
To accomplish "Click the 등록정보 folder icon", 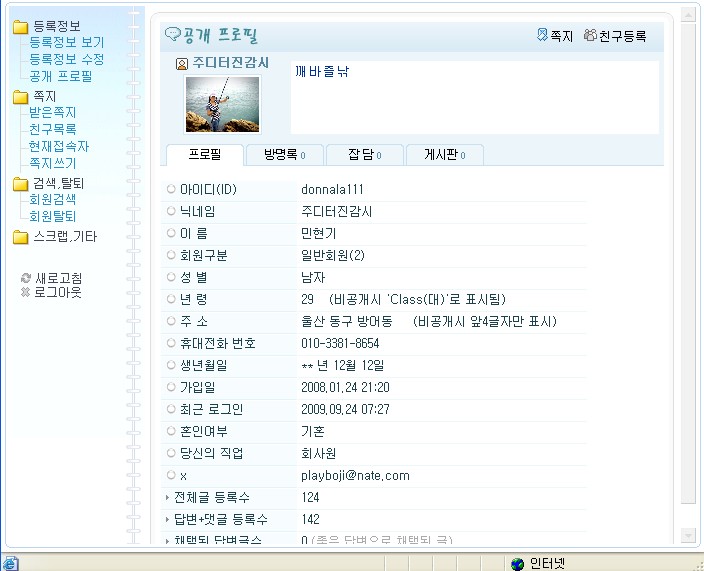I will click(x=20, y=27).
